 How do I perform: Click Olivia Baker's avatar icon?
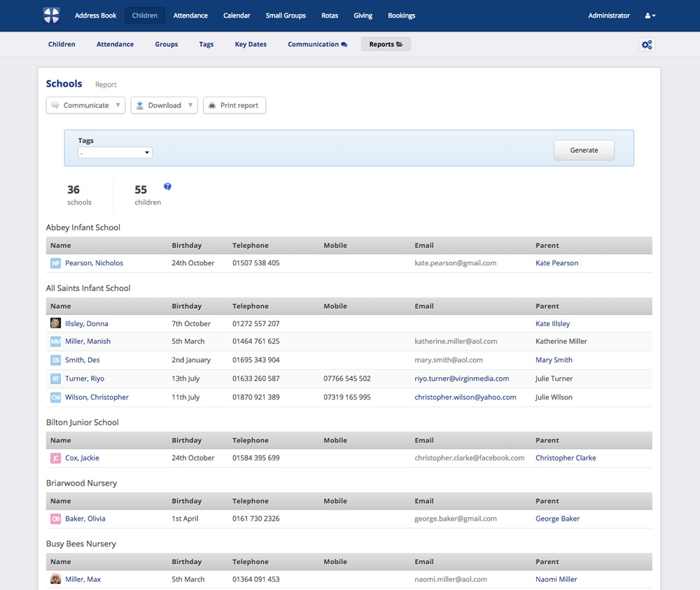(55, 518)
